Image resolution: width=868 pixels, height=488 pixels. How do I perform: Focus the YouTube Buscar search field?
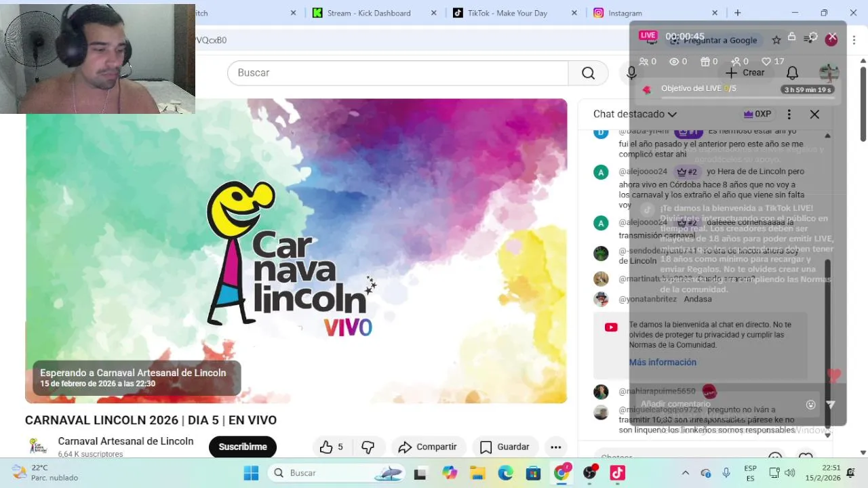pyautogui.click(x=398, y=73)
